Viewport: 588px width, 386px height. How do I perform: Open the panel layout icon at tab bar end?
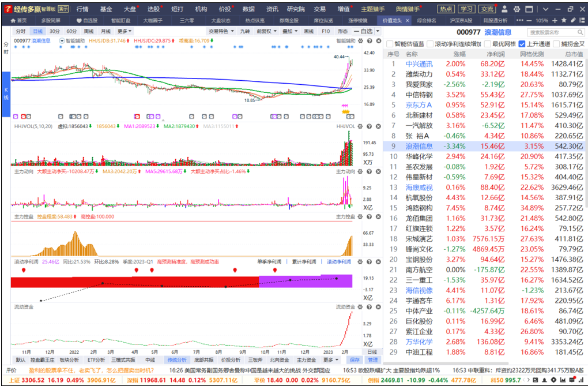[582, 21]
